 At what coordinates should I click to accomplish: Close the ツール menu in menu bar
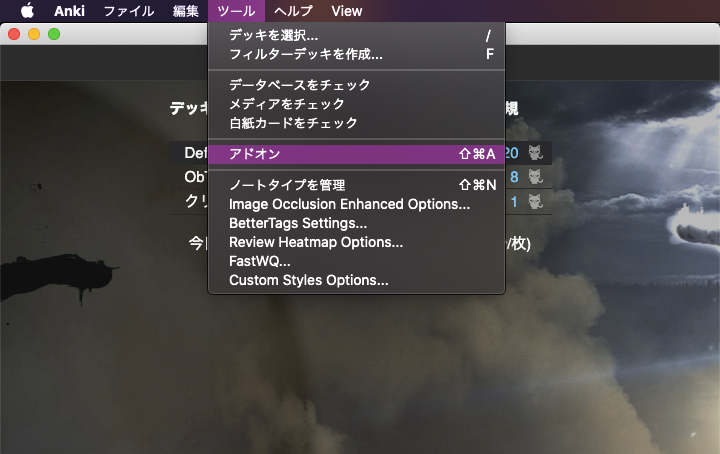[x=236, y=11]
